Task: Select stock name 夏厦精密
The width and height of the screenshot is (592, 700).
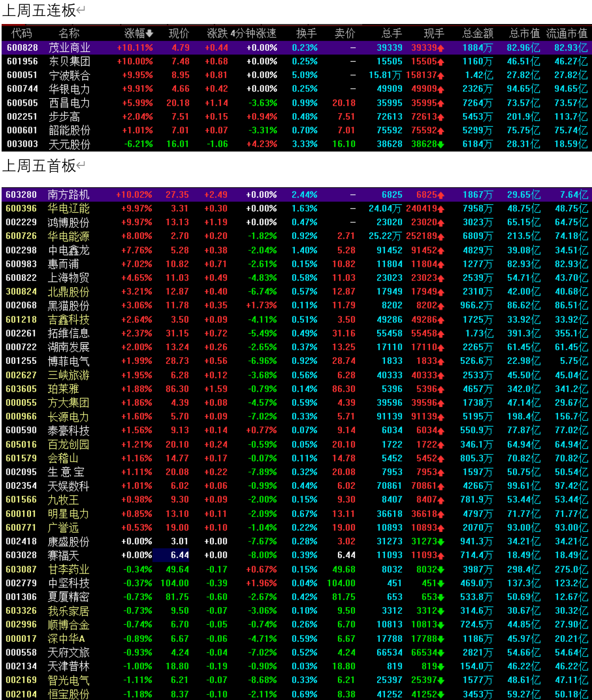Action: (x=69, y=597)
